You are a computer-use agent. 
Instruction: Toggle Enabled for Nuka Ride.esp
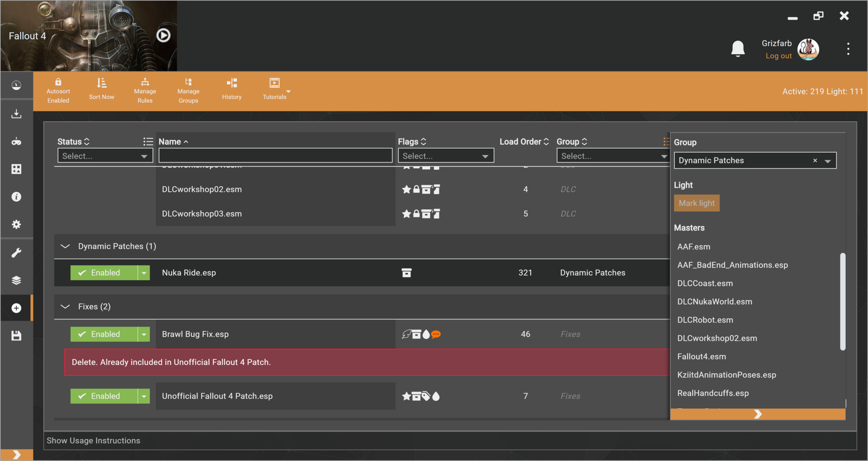pyautogui.click(x=104, y=273)
